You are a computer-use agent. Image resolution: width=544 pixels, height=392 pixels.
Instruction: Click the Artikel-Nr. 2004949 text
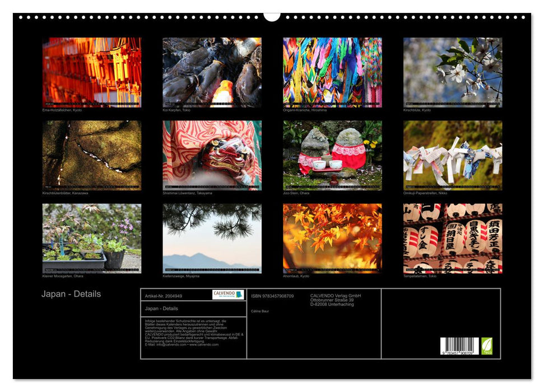[162, 296]
